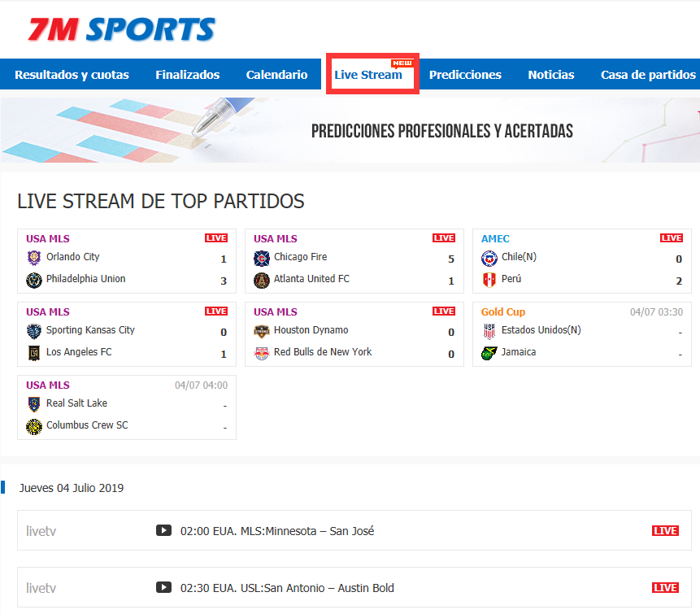This screenshot has height=614, width=700.
Task: Click the Jamaica team badge
Action: (489, 353)
